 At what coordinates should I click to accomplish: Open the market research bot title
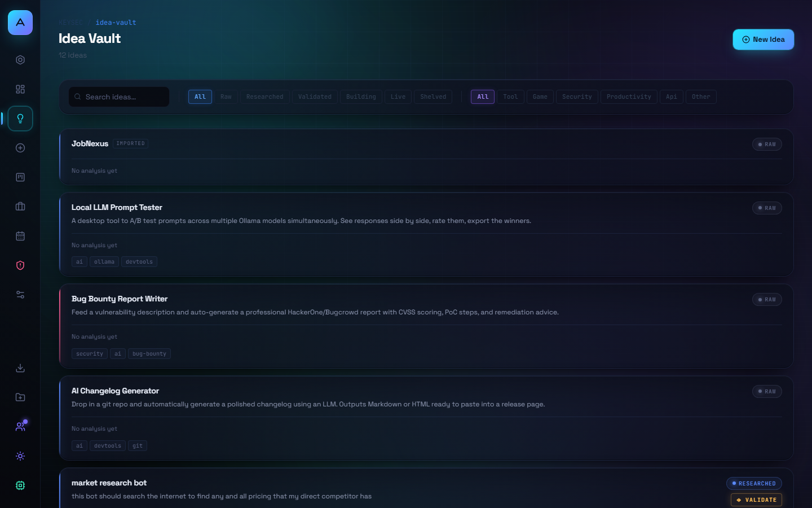tap(109, 483)
